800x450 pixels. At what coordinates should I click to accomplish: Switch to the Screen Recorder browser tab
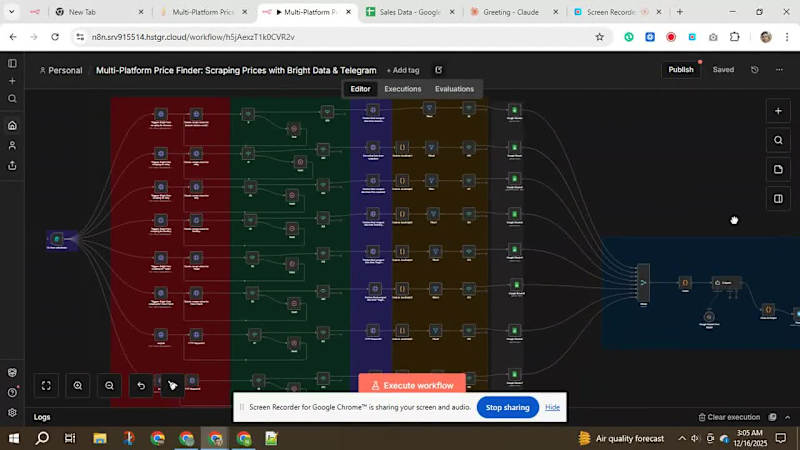point(618,12)
